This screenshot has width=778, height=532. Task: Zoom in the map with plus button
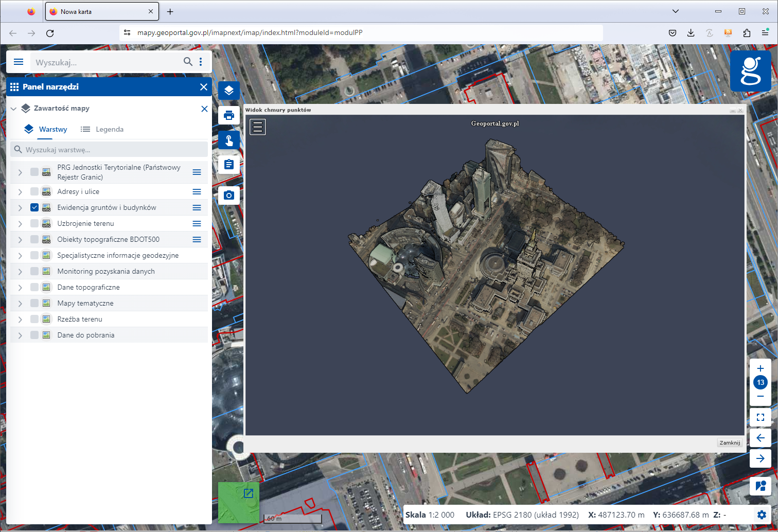tap(761, 368)
